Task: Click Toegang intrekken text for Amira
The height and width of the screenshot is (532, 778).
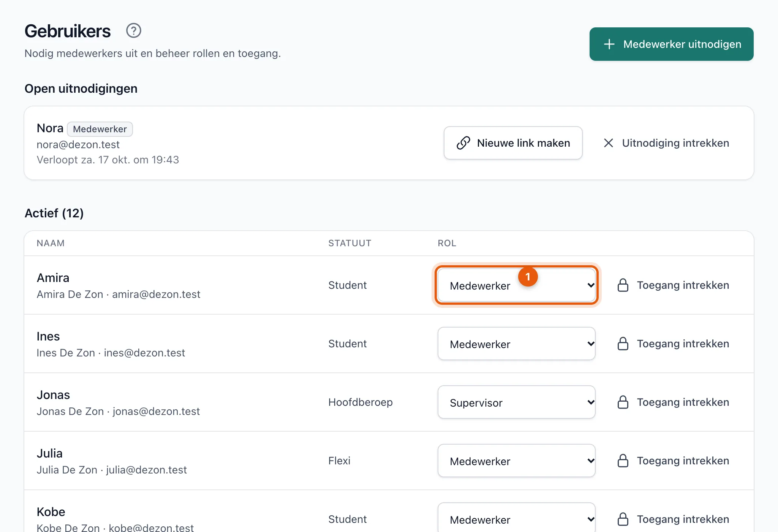Action: click(x=683, y=285)
